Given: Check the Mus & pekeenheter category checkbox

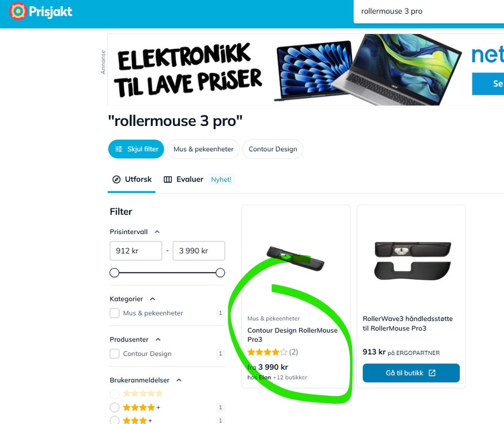Looking at the screenshot, I should pyautogui.click(x=114, y=313).
